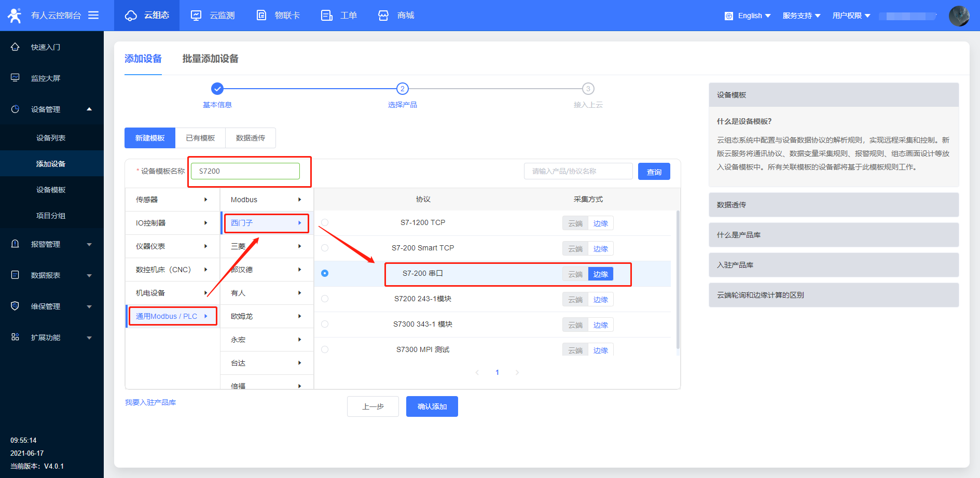Screen dimensions: 980x478
Task: Select the S7-200 Smart TCP radio button
Action: pos(325,248)
